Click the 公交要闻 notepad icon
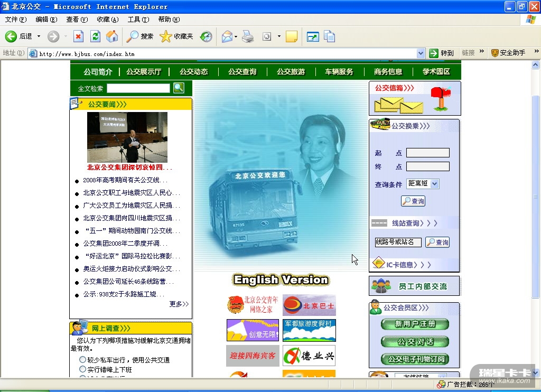The height and width of the screenshot is (392, 541). point(76,103)
